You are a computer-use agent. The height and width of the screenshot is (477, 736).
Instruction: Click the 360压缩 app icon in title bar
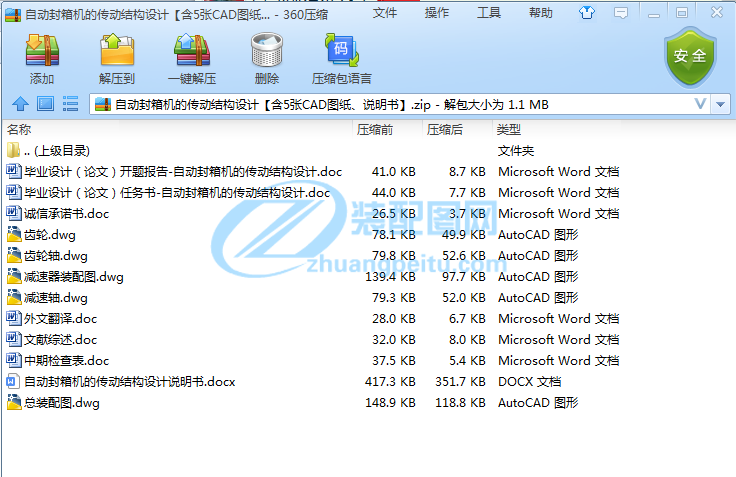click(13, 15)
